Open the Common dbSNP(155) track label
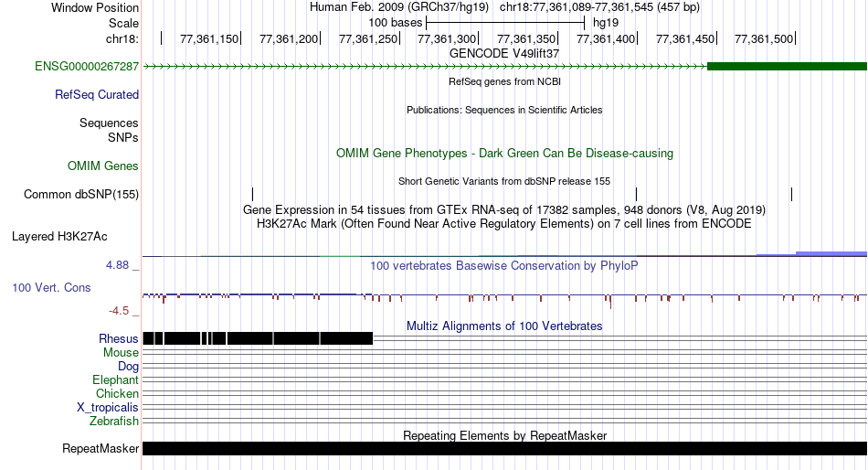 (81, 195)
